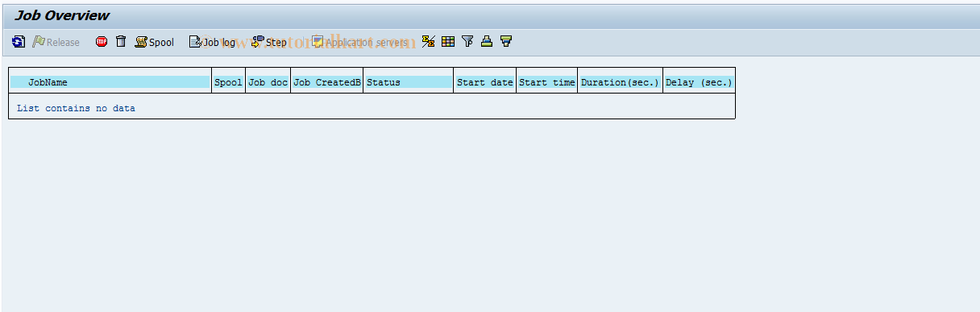980x312 pixels.
Task: Click the funnel filter icon
Action: [467, 42]
